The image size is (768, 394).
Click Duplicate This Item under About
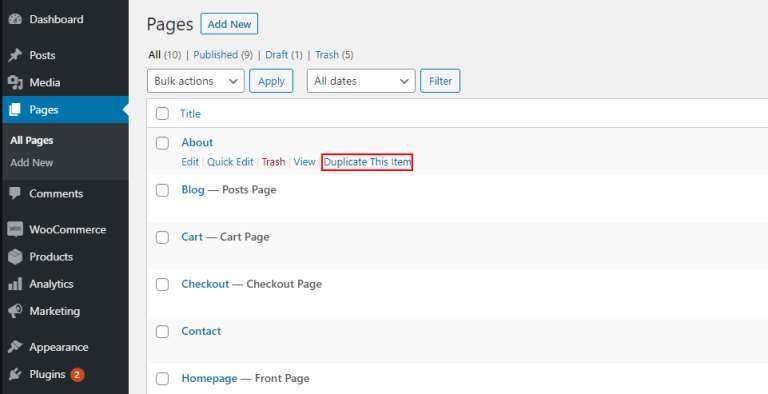[x=367, y=162]
